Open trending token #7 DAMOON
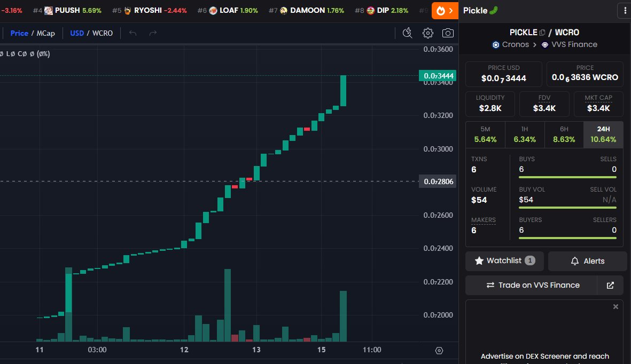 tap(306, 11)
